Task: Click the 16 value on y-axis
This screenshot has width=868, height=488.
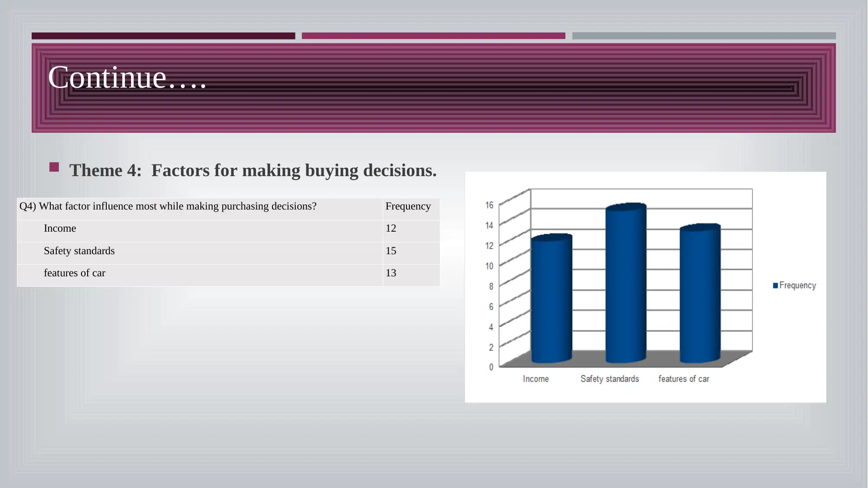Action: point(489,205)
